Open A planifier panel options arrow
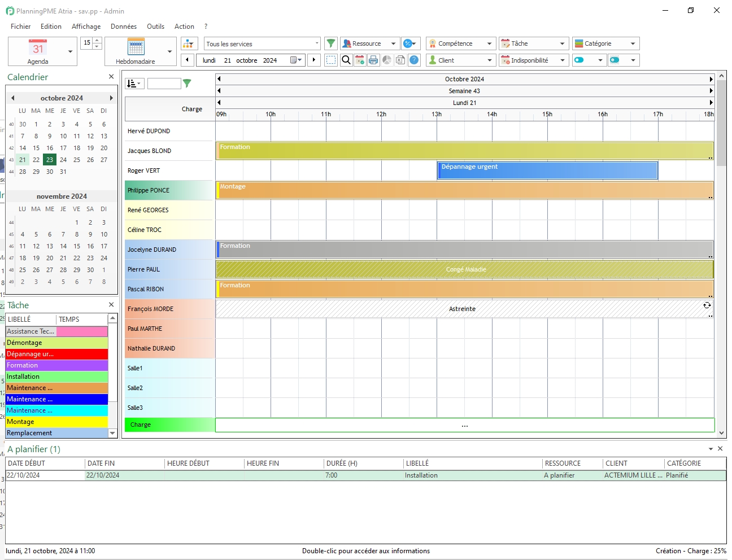Screen dimensions: 732x560 pyautogui.click(x=711, y=449)
